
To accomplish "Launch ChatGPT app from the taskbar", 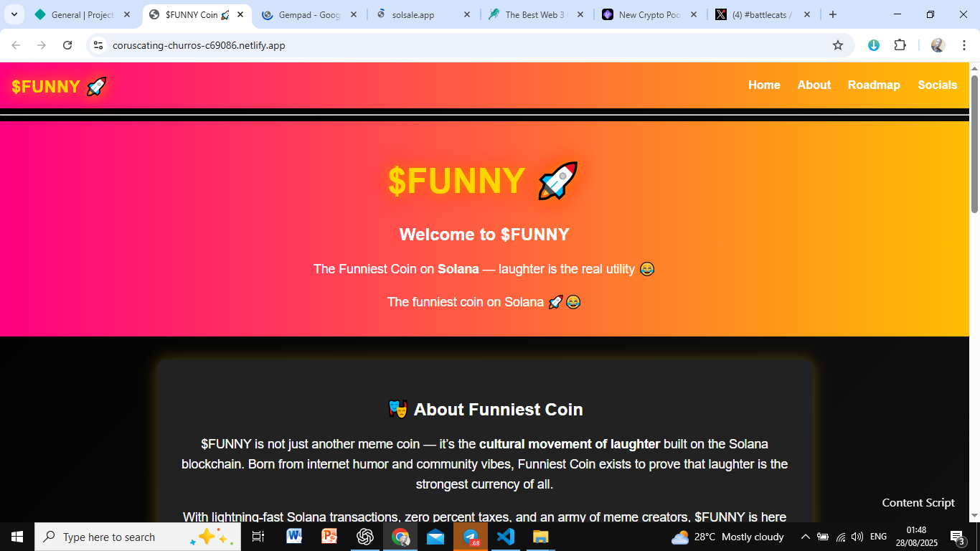I will tap(365, 537).
